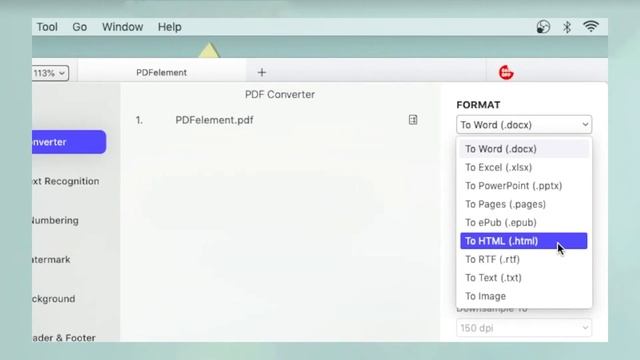The image size is (640, 360).
Task: Open the 113% zoom level dropdown
Action: click(x=50, y=73)
